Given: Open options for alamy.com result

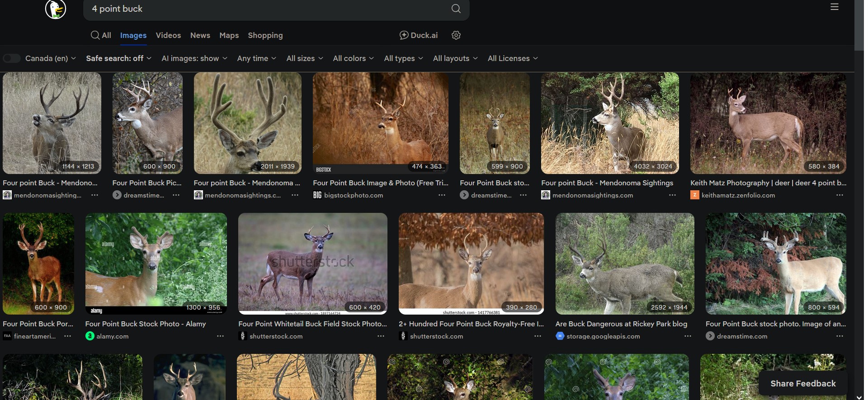Looking at the screenshot, I should (x=220, y=336).
